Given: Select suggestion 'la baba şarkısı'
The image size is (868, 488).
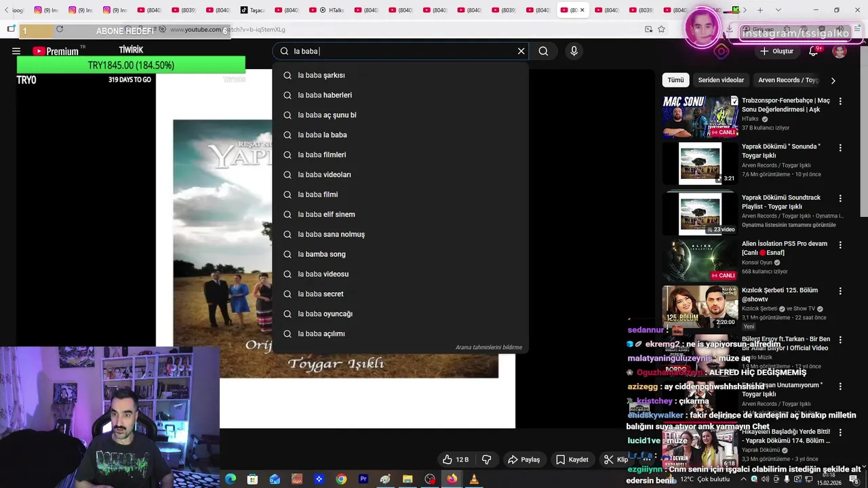Looking at the screenshot, I should 400,75.
